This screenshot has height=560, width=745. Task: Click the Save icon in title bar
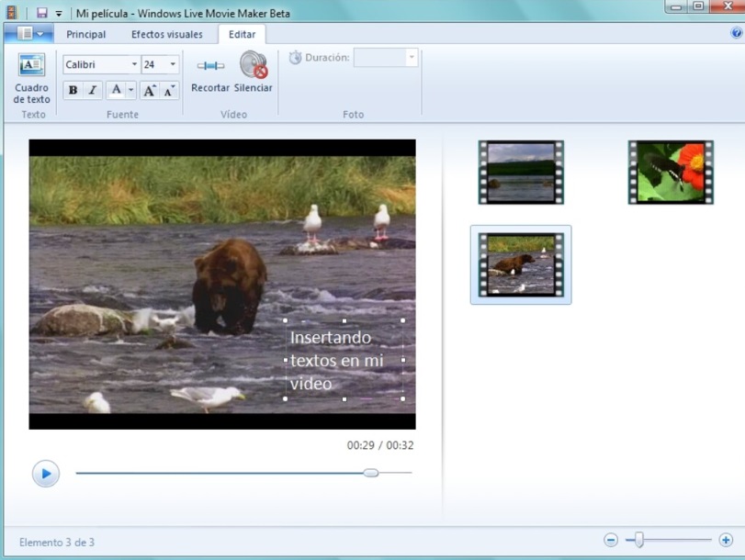41,14
